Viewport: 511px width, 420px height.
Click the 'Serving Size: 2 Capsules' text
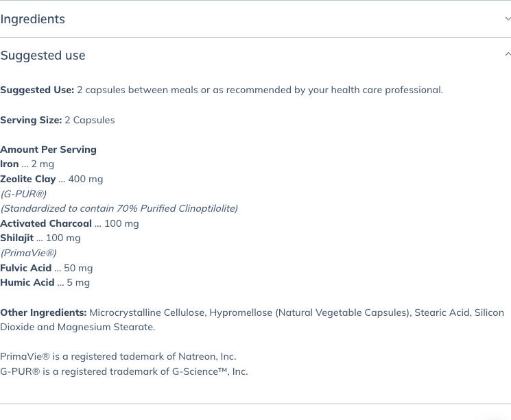point(58,120)
